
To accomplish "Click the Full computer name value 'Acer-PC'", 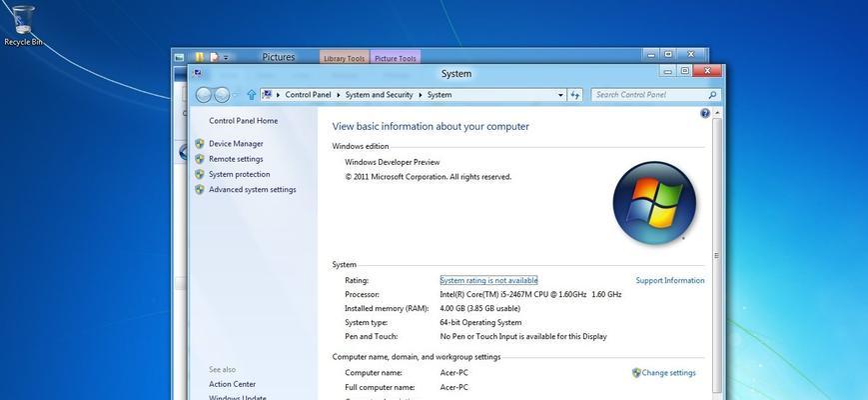I will pyautogui.click(x=453, y=387).
